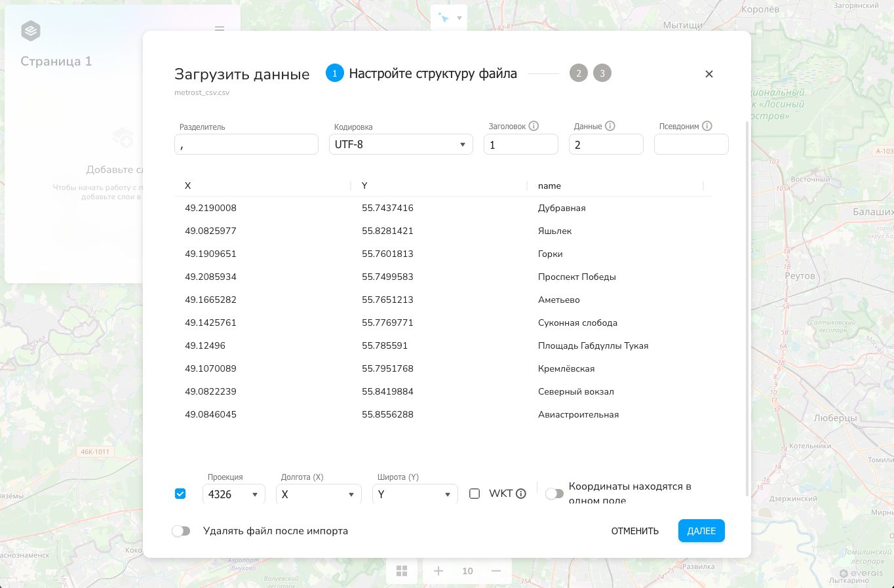
Task: Select the Проспект Победы cell
Action: pos(577,277)
